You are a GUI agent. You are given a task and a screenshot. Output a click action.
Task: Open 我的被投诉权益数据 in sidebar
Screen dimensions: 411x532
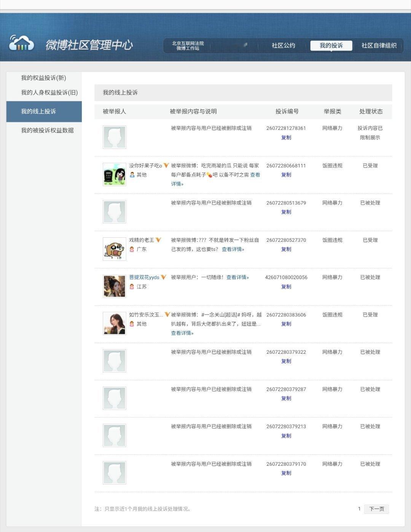47,130
